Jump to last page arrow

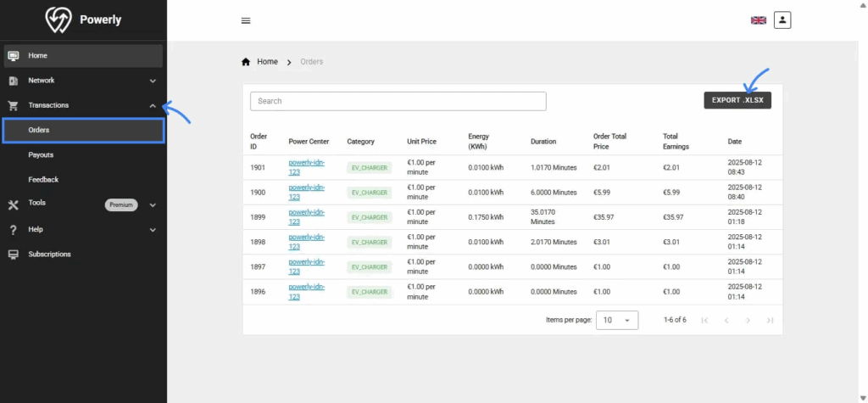click(770, 320)
